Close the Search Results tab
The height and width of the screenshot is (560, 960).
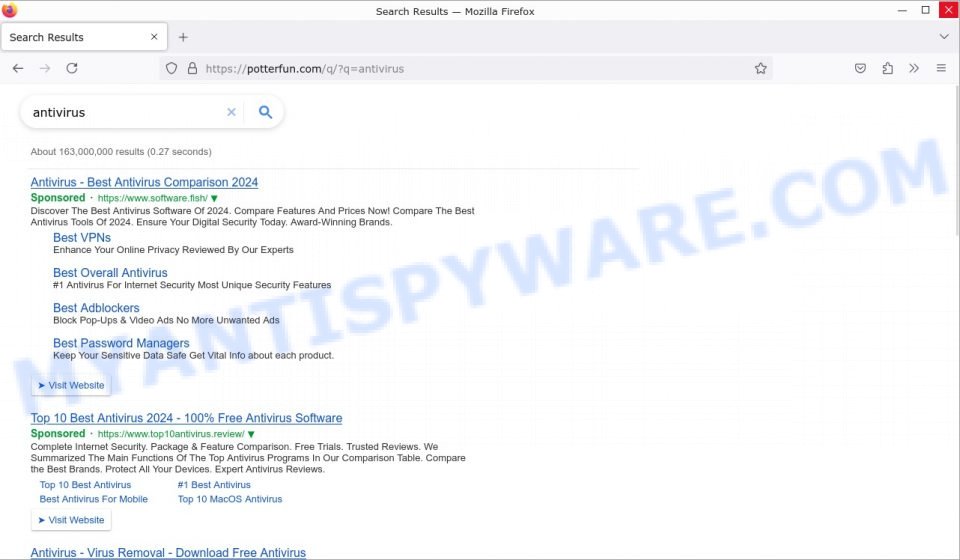(154, 37)
